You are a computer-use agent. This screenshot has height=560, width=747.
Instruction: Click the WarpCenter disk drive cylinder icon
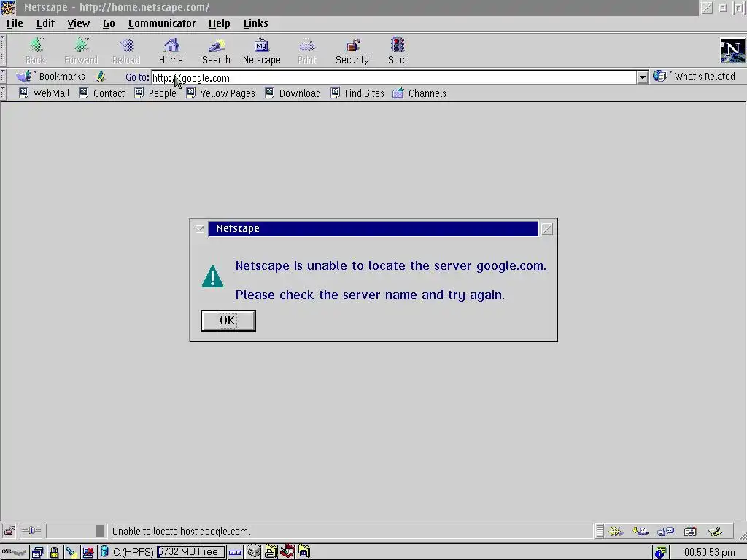104,552
